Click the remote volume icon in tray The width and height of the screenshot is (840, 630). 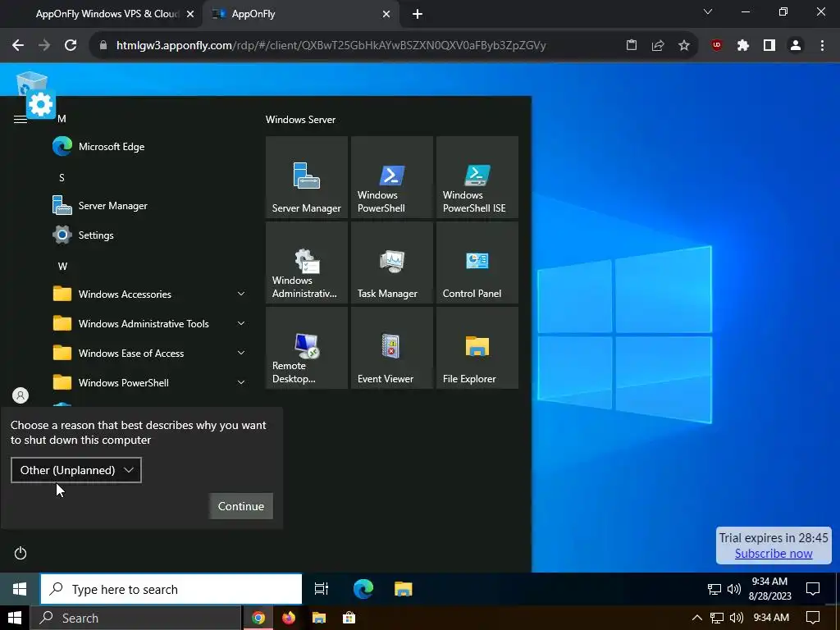click(734, 589)
